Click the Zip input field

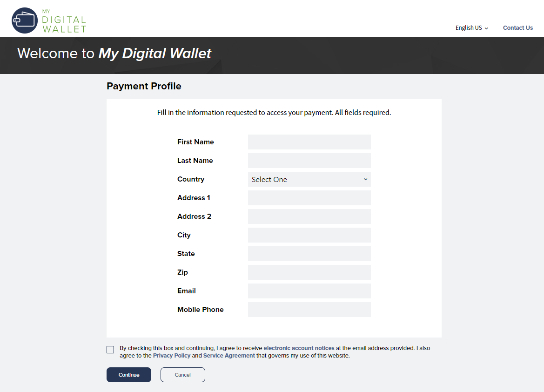[x=309, y=272]
